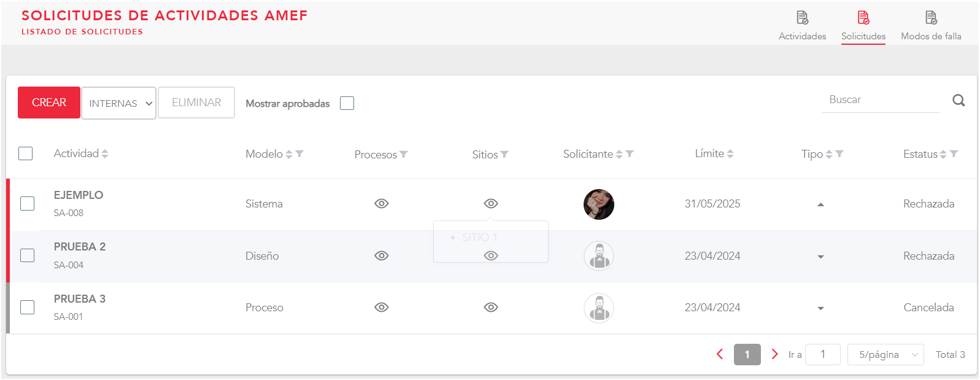
Task: View processes for EJEMPLO row
Action: (381, 204)
